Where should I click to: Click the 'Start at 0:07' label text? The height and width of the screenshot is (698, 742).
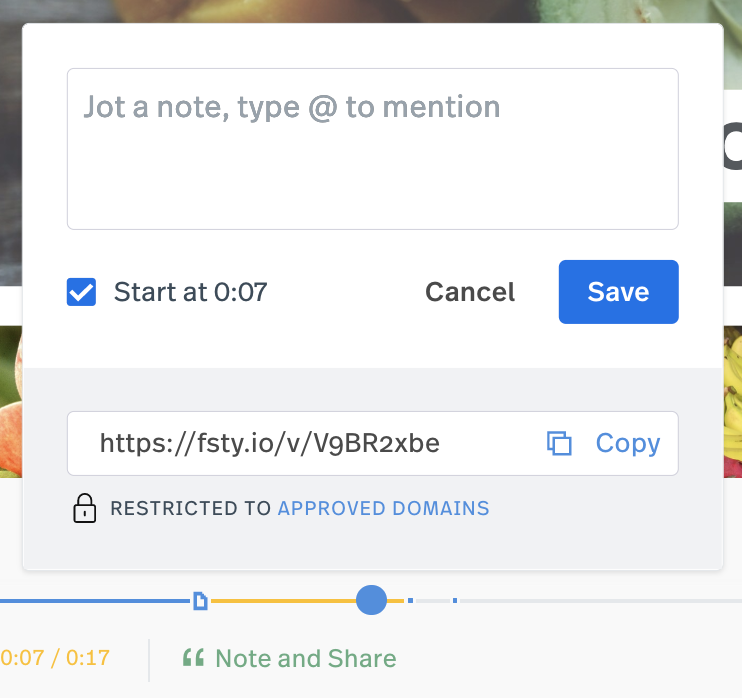[x=191, y=292]
